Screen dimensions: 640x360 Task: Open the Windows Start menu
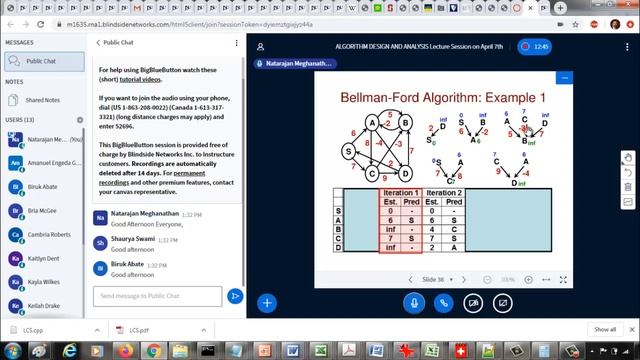pyautogui.click(x=13, y=351)
